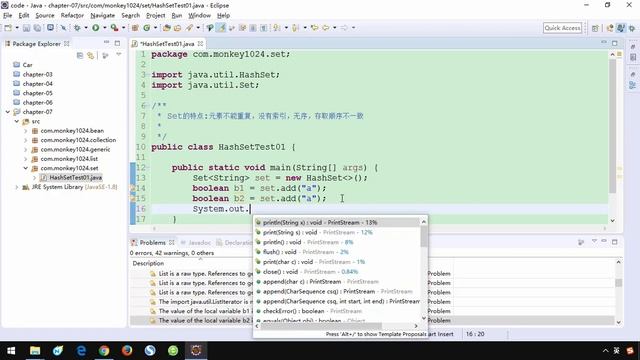Image resolution: width=640 pixels, height=360 pixels.
Task: Toggle Link with Editor in Package Explorer
Action: (x=91, y=55)
